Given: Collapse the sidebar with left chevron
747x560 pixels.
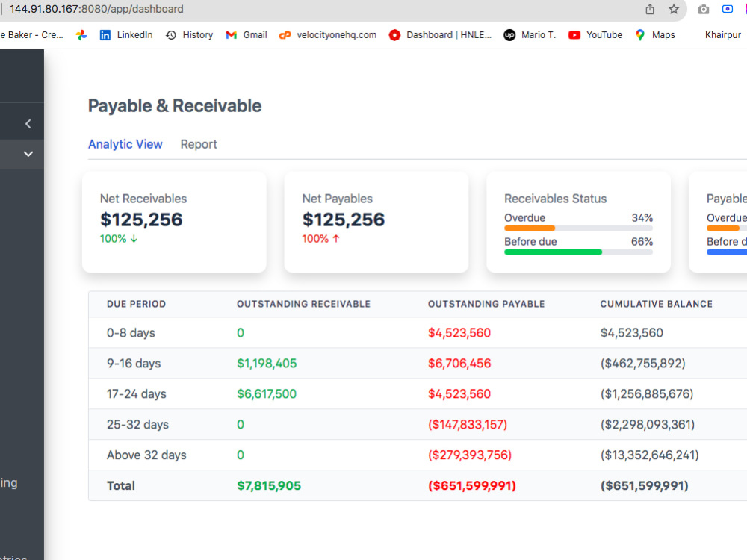Looking at the screenshot, I should tap(28, 124).
